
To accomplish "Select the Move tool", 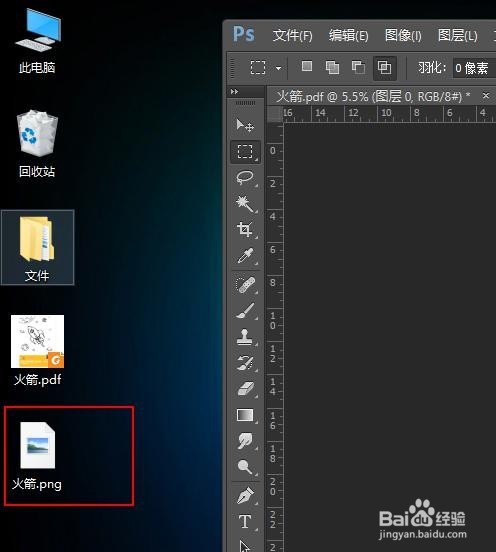I will [245, 125].
